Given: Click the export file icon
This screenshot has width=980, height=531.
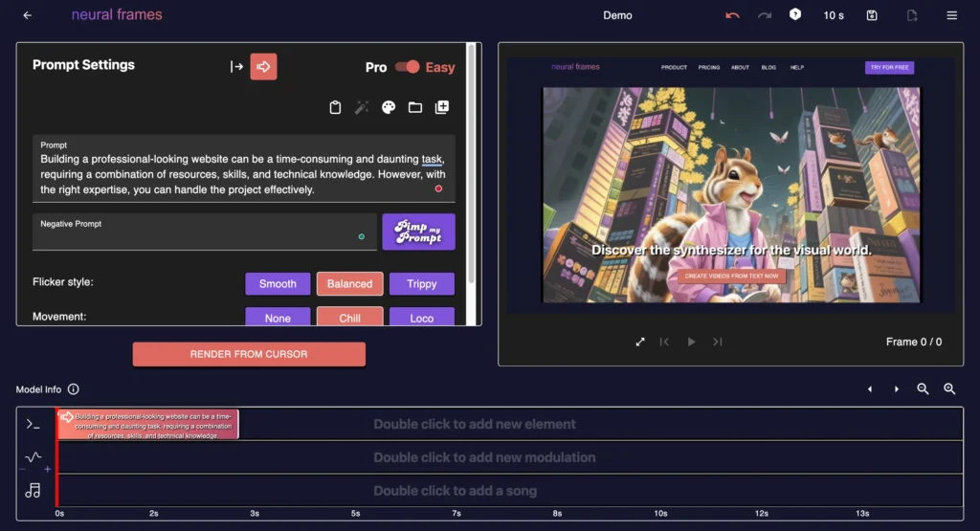Looking at the screenshot, I should coord(912,15).
